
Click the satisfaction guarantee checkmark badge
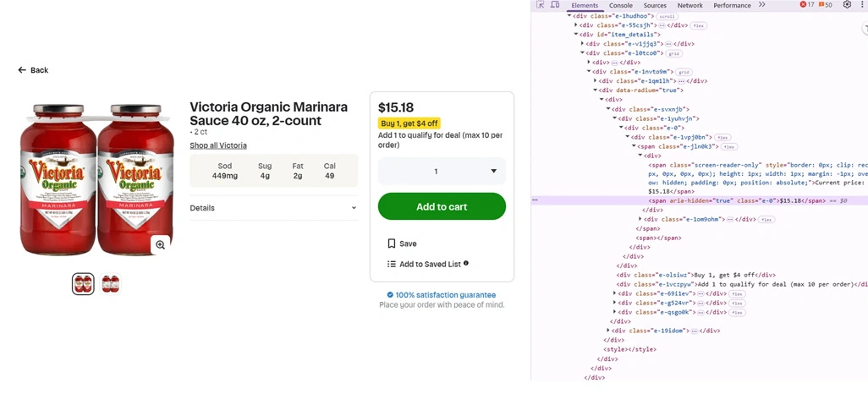(x=390, y=295)
